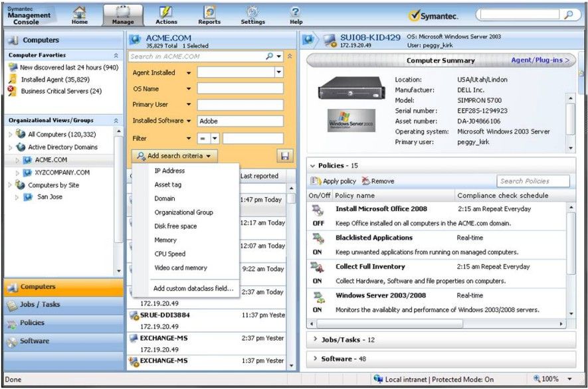Screen dimensions: 588x389
Task: Click the Help toolbar icon
Action: tap(294, 13)
